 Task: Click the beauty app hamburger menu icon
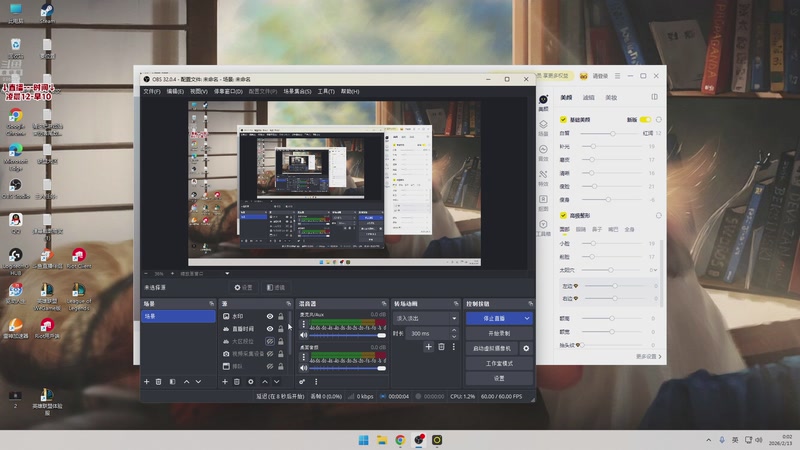pyautogui.click(x=617, y=76)
